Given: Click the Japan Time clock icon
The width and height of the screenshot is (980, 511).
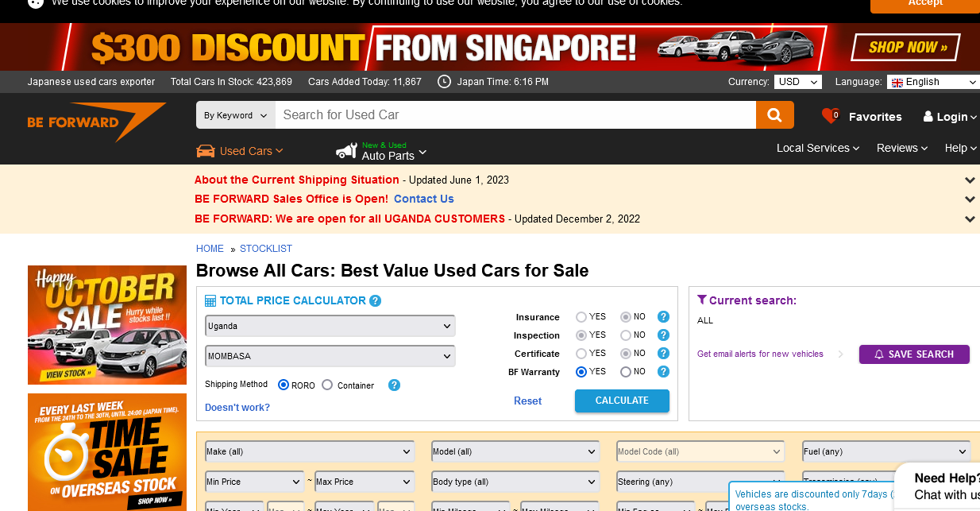Looking at the screenshot, I should coord(445,82).
